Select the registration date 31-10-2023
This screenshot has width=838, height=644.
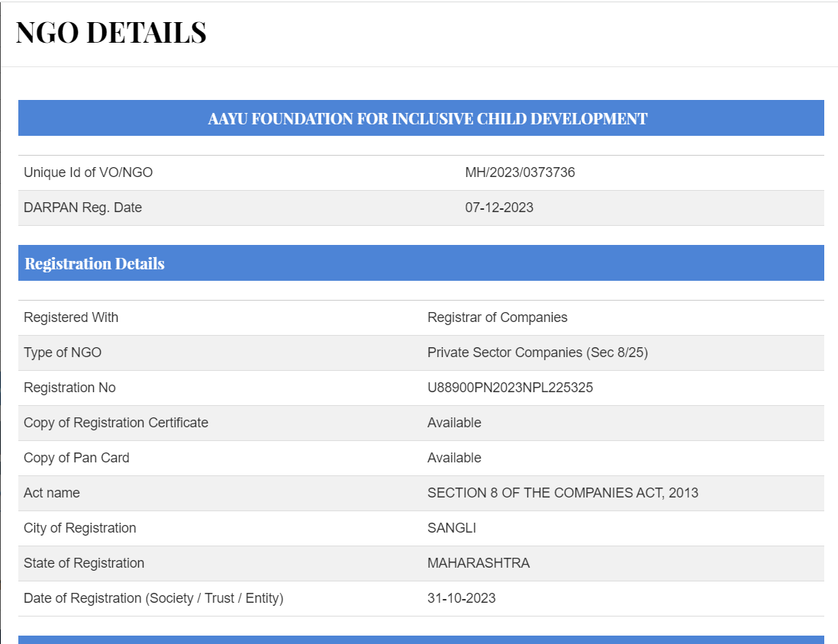click(x=461, y=598)
